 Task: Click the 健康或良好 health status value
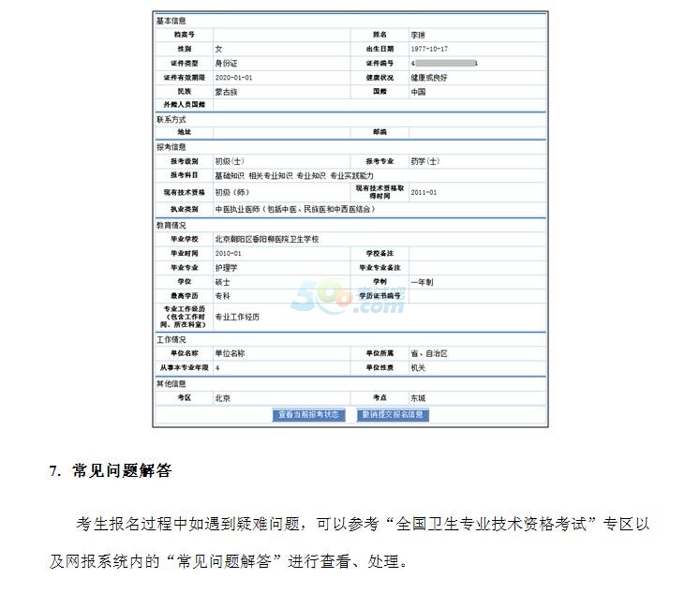click(429, 78)
